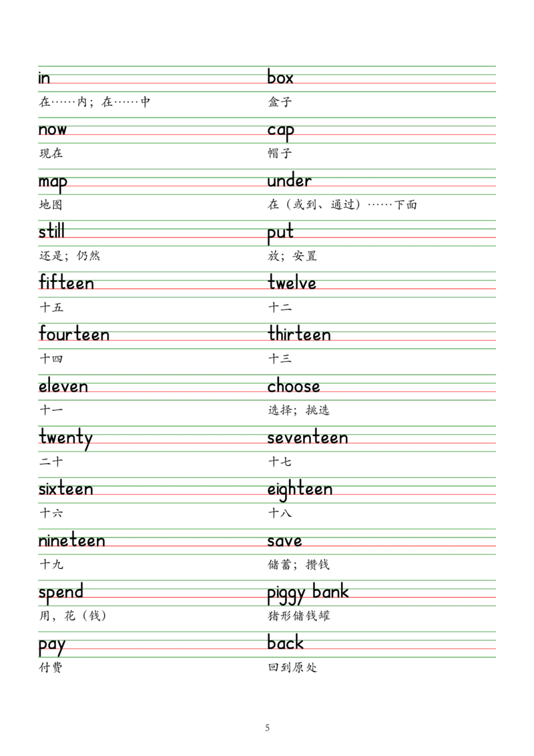Select the word "twenty"
Screen dimensions: 534x756
65,439
